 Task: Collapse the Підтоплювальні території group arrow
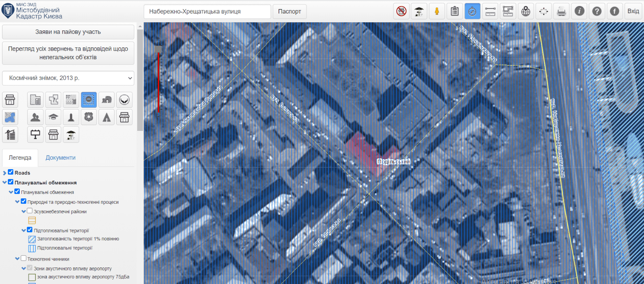23,230
